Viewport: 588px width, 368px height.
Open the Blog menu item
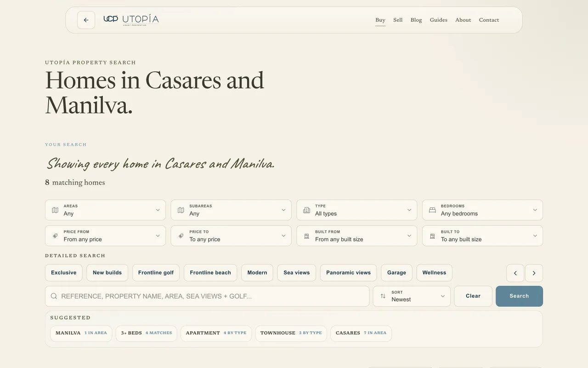[416, 20]
